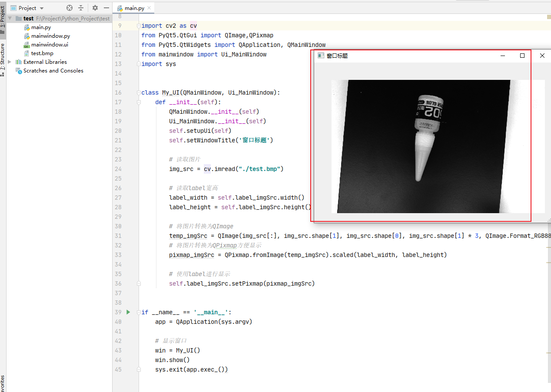Click the Collapse All icon in Project toolbar

tap(81, 8)
